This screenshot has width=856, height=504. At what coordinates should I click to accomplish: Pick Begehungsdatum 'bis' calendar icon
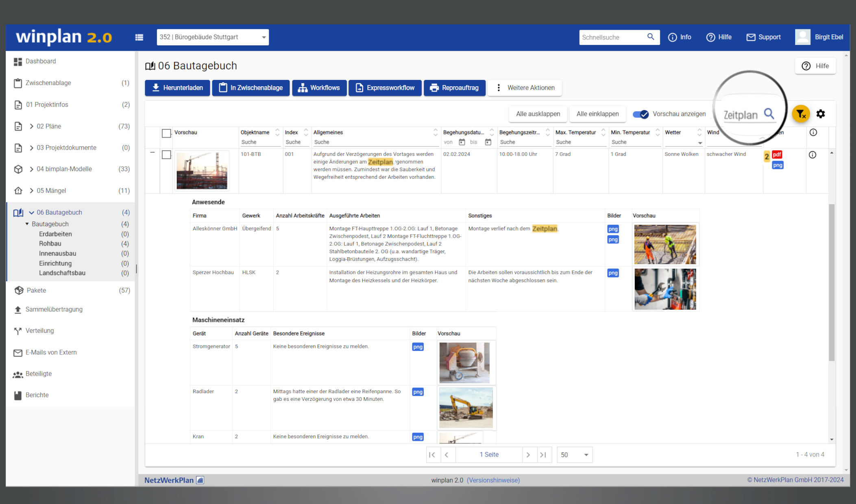pyautogui.click(x=488, y=142)
